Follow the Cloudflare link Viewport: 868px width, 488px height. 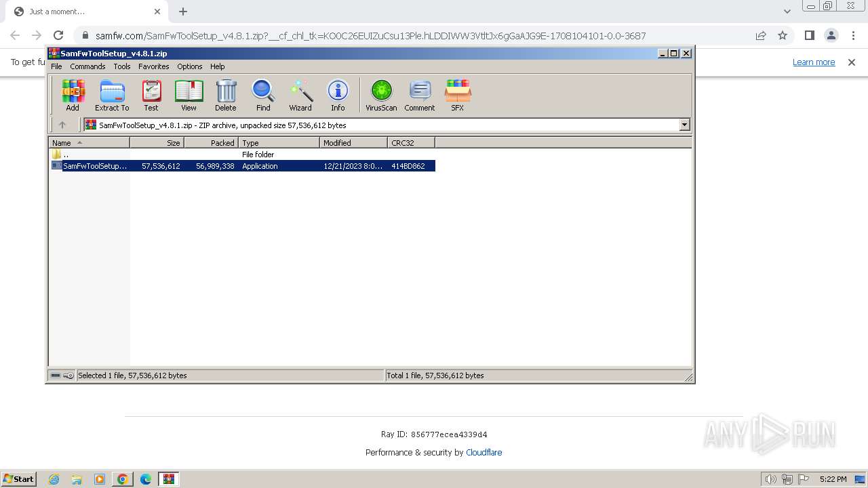click(484, 453)
